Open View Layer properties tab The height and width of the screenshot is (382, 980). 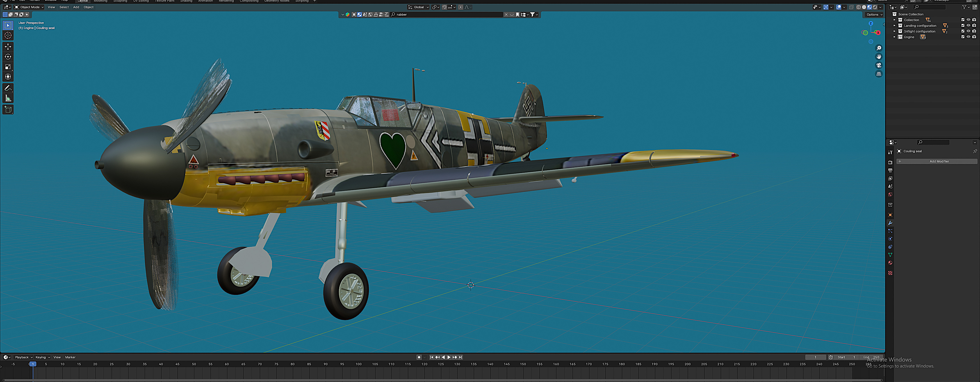tap(890, 178)
